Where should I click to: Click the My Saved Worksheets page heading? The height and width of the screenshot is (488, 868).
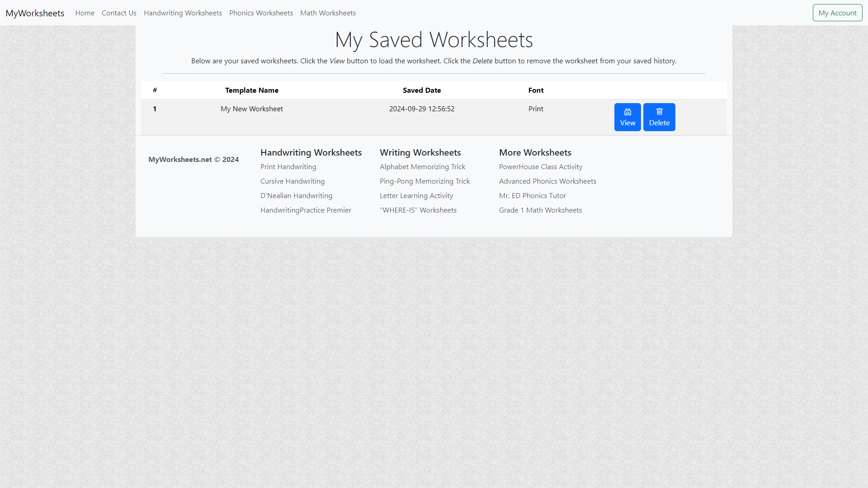tap(434, 40)
